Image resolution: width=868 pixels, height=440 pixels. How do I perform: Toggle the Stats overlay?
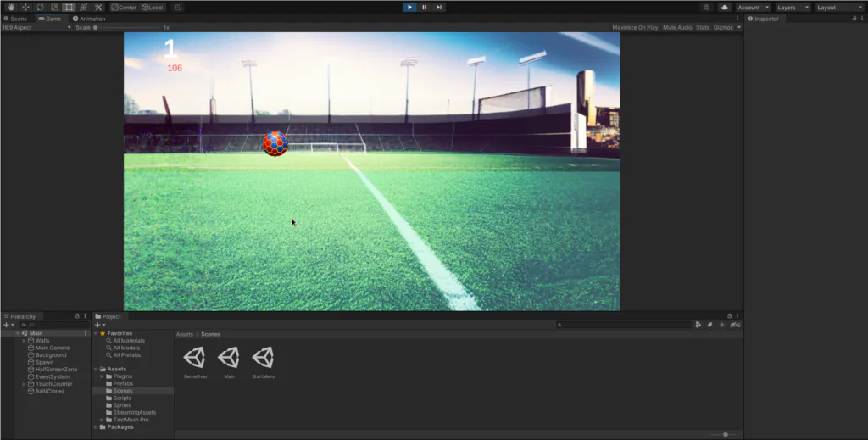point(703,27)
